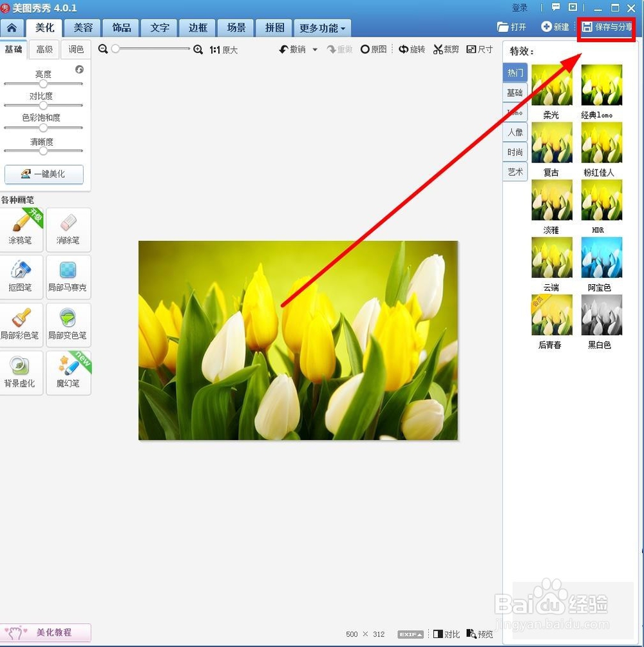The image size is (644, 647).
Task: Open the 美化教程 tutorial link
Action: (45, 632)
